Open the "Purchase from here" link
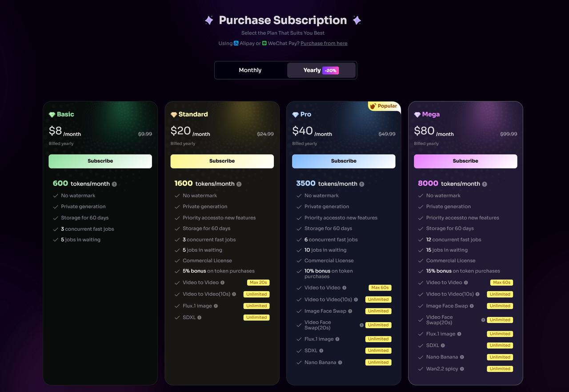The image size is (569, 392). (x=324, y=44)
